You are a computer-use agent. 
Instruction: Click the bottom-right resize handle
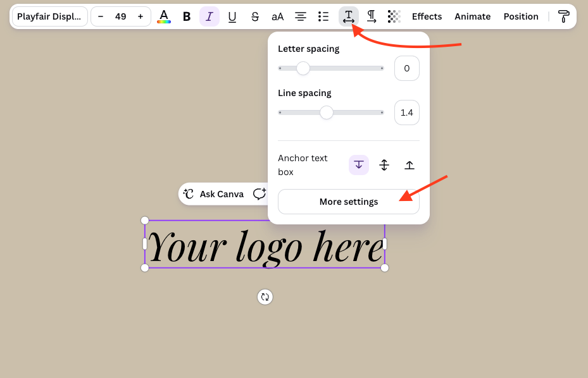click(x=385, y=268)
